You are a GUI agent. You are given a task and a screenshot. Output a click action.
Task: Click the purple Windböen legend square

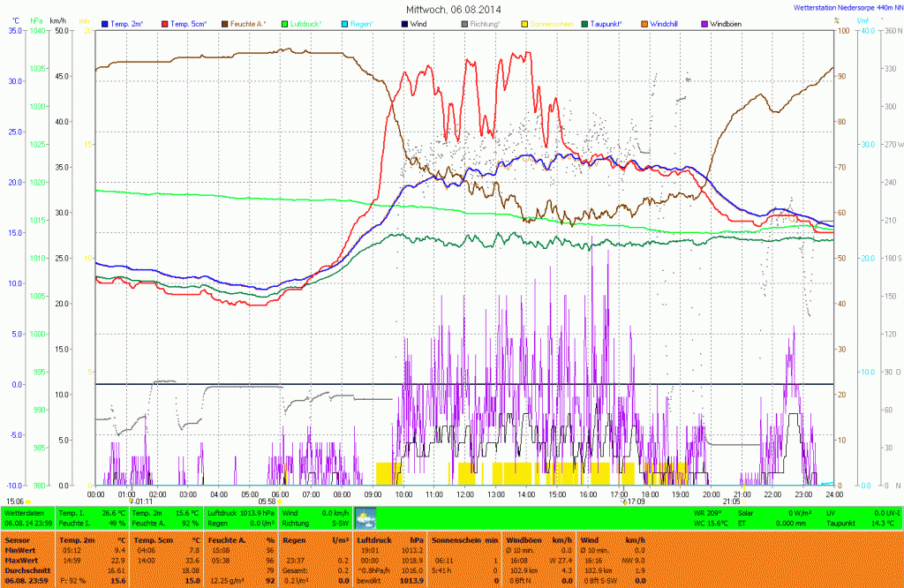704,23
